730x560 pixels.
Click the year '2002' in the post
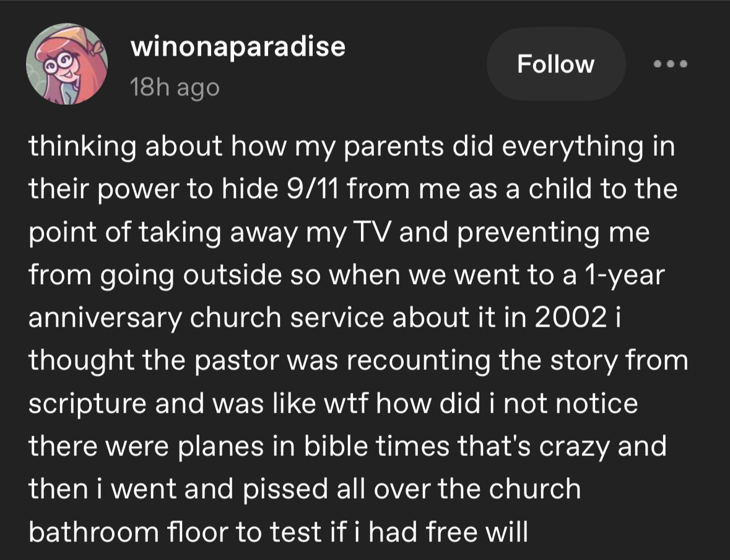570,317
